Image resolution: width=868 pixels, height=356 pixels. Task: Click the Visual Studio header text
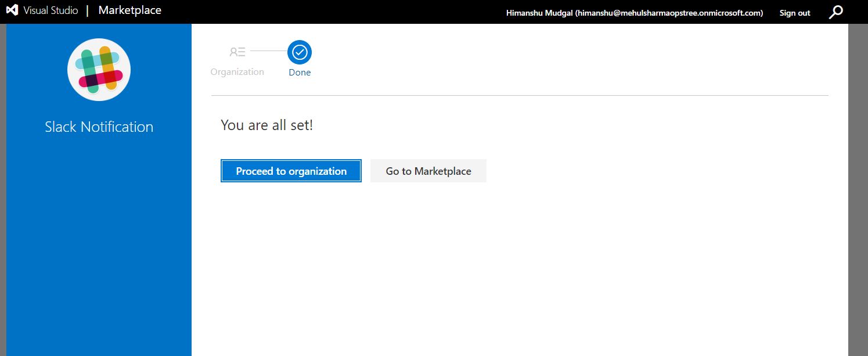[x=51, y=10]
